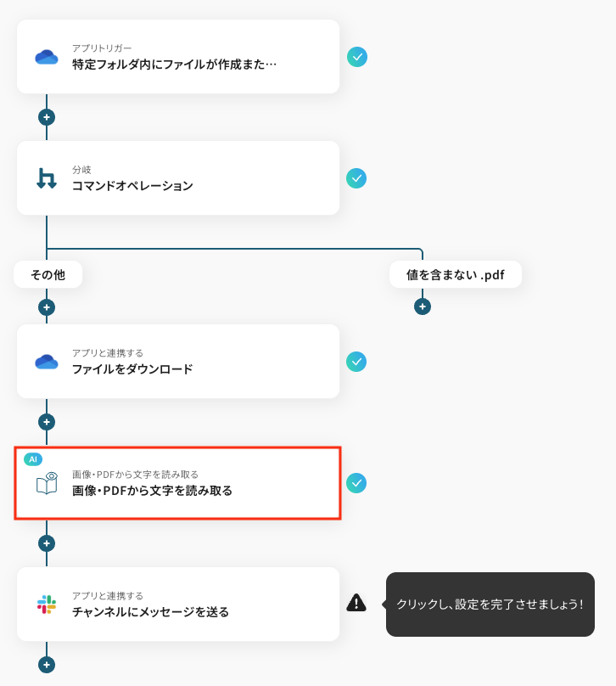Viewport: 616px width, 686px height.
Task: Add a step below the OCR card
Action: pos(47,543)
